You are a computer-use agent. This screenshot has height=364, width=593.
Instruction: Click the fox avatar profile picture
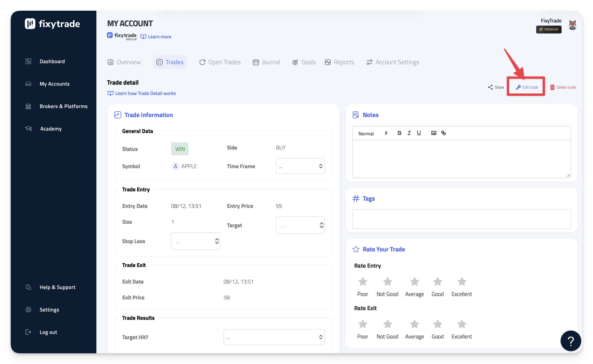tap(572, 25)
